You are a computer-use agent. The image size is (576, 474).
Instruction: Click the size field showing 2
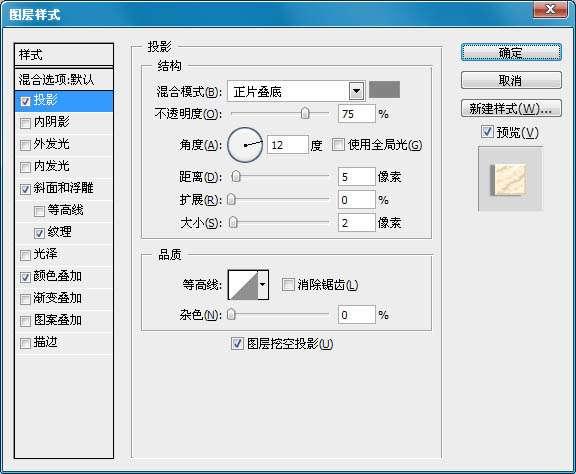(356, 222)
